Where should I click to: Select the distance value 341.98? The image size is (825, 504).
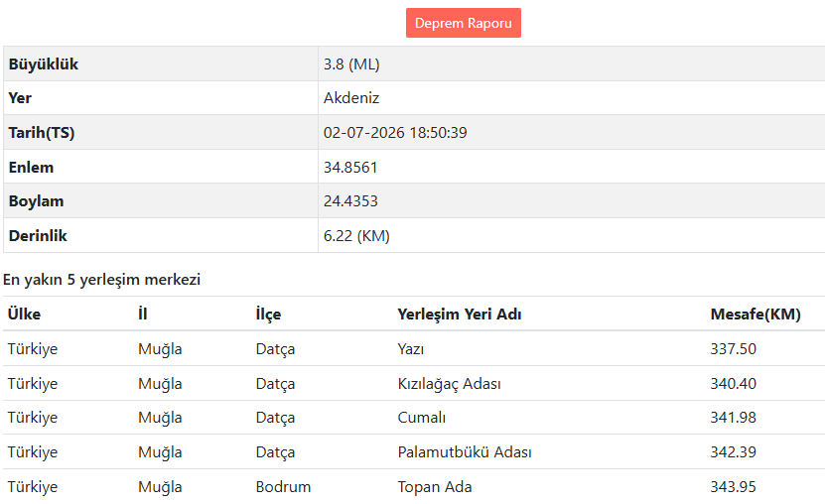pyautogui.click(x=733, y=418)
